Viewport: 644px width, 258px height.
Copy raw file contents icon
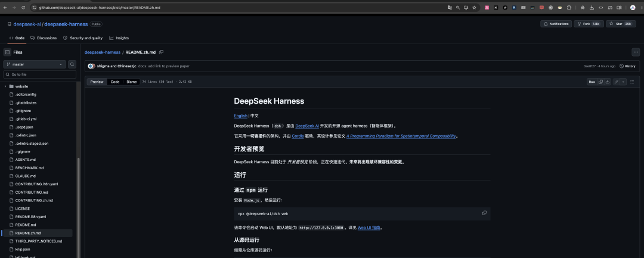click(600, 82)
